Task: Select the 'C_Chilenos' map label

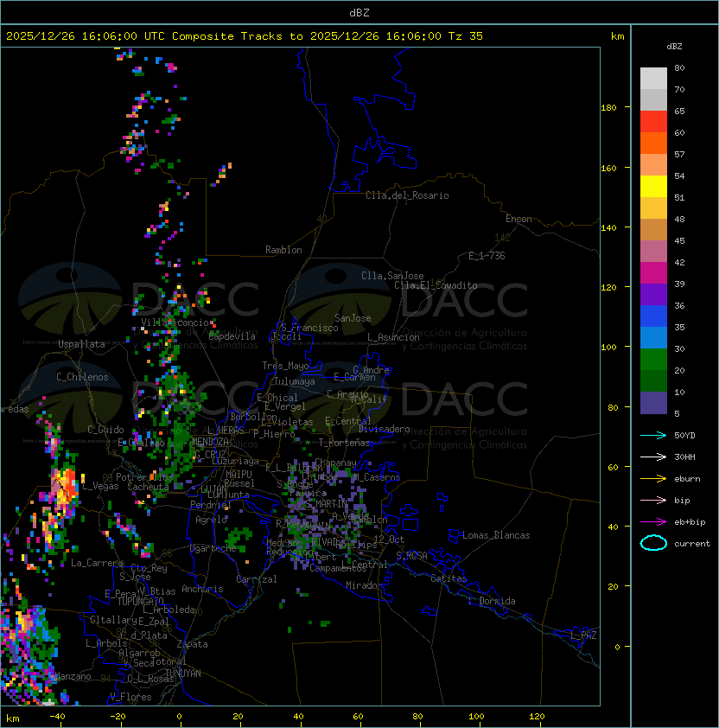Action: (x=82, y=377)
